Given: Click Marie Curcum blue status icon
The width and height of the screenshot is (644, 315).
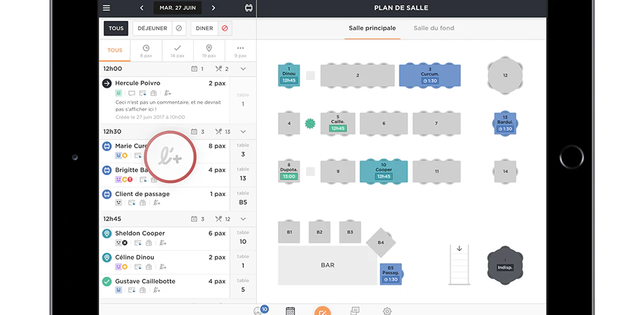Looking at the screenshot, I should click(106, 146).
